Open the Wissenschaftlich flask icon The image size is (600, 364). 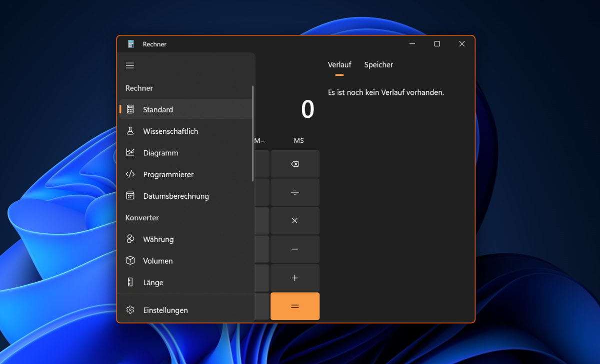pyautogui.click(x=130, y=131)
